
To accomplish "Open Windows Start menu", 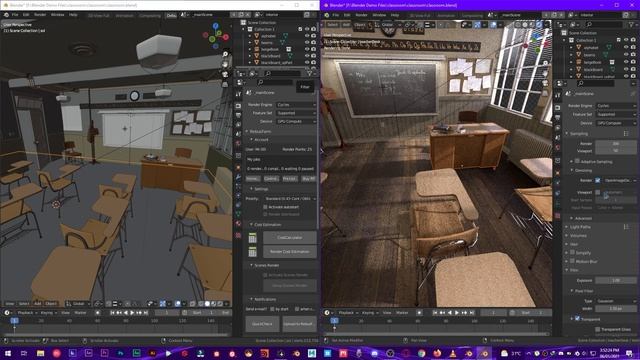I will [x=8, y=353].
